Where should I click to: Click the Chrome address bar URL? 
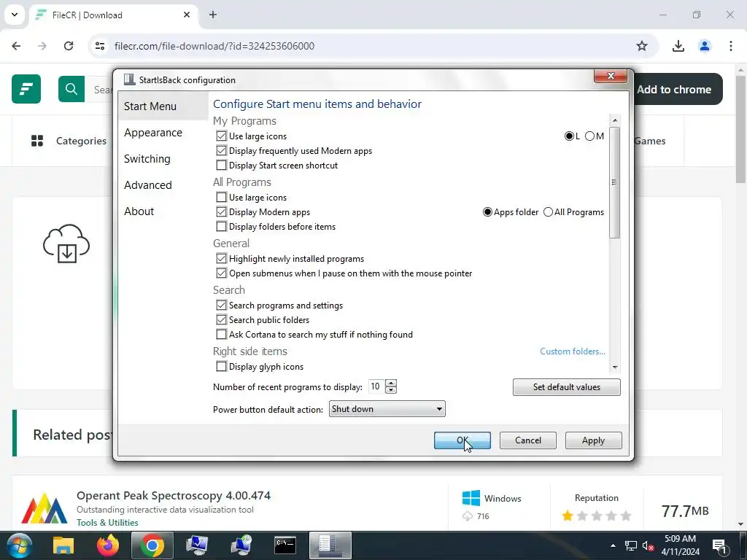[x=214, y=46]
